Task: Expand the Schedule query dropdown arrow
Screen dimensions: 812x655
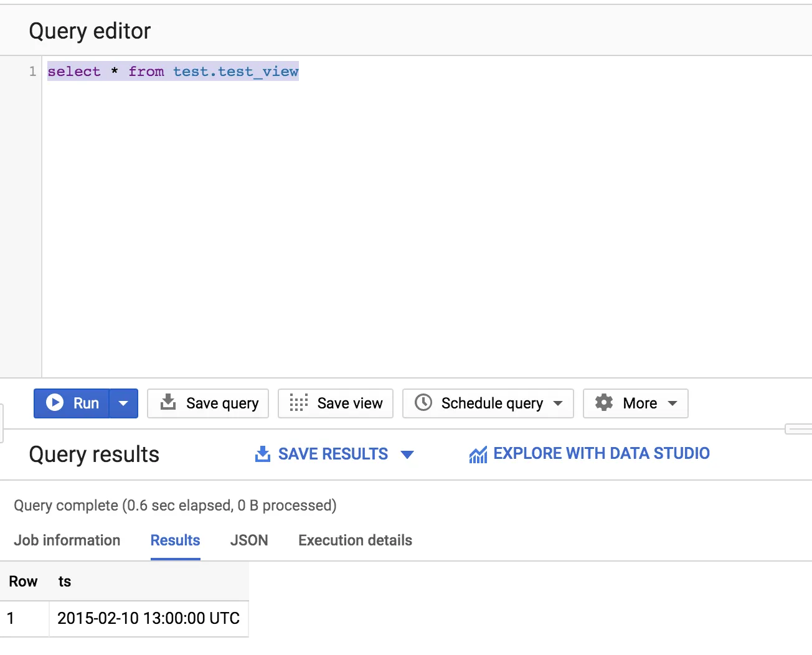Action: click(558, 403)
